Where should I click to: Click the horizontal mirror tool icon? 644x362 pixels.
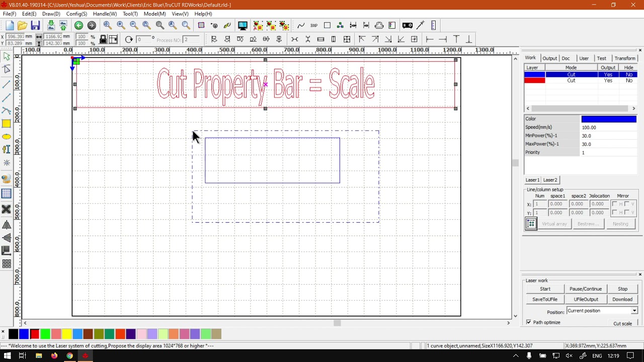point(7,225)
